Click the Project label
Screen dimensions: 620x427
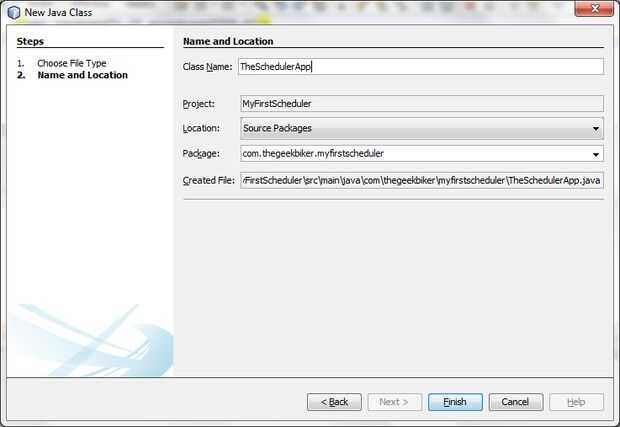pyautogui.click(x=198, y=104)
